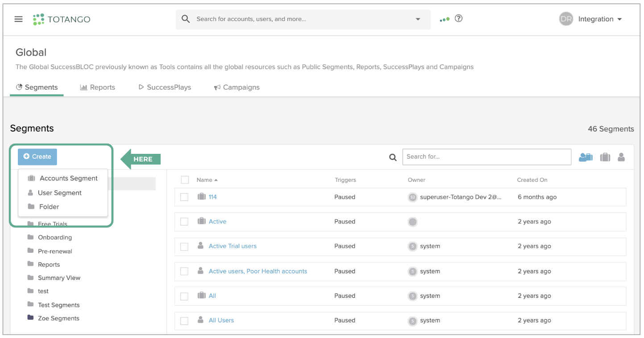Check the box for All Users segment
Viewport: 644px width, 338px height.
[184, 321]
